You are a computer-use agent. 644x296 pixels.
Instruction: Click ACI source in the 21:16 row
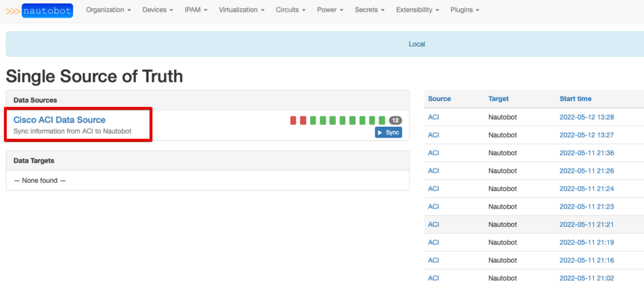(x=433, y=260)
